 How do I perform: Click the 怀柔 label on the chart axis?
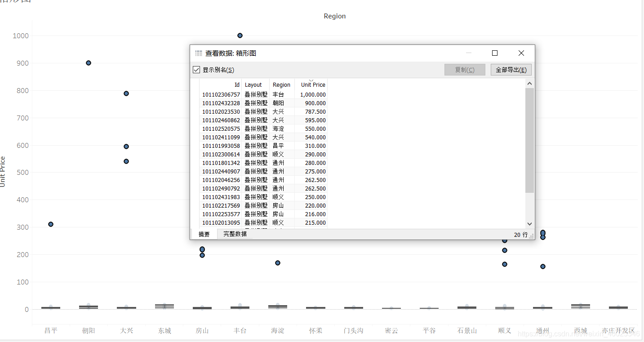coord(315,331)
